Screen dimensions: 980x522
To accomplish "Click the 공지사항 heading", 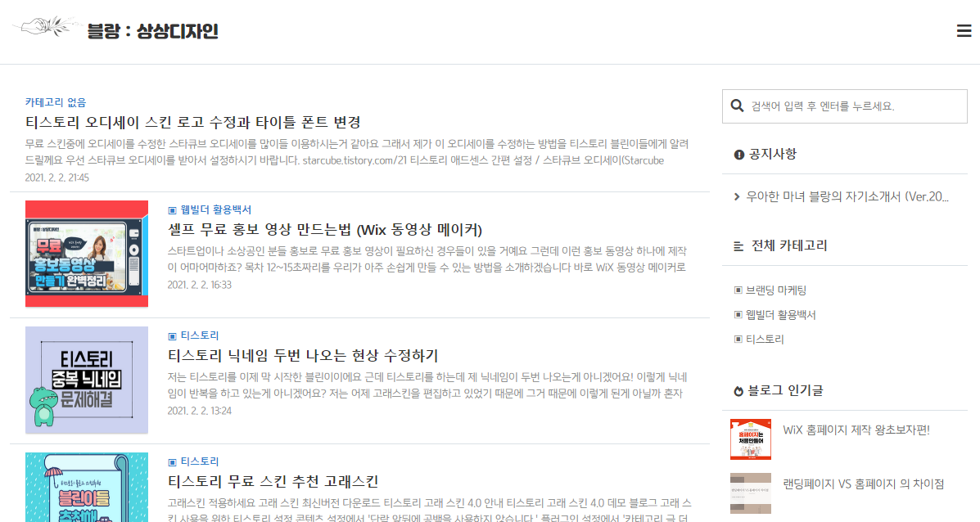I will point(773,154).
